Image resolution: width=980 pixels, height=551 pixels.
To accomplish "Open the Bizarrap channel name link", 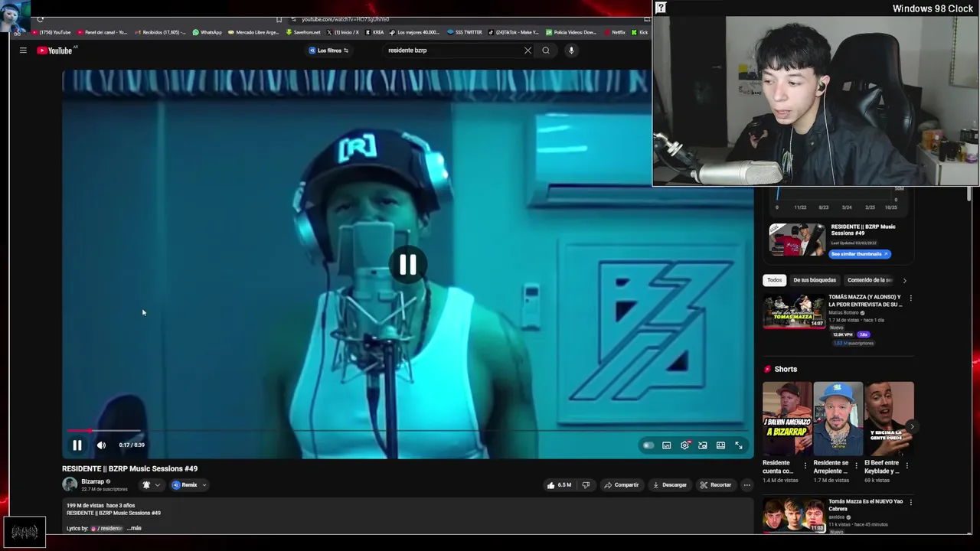I will point(93,481).
